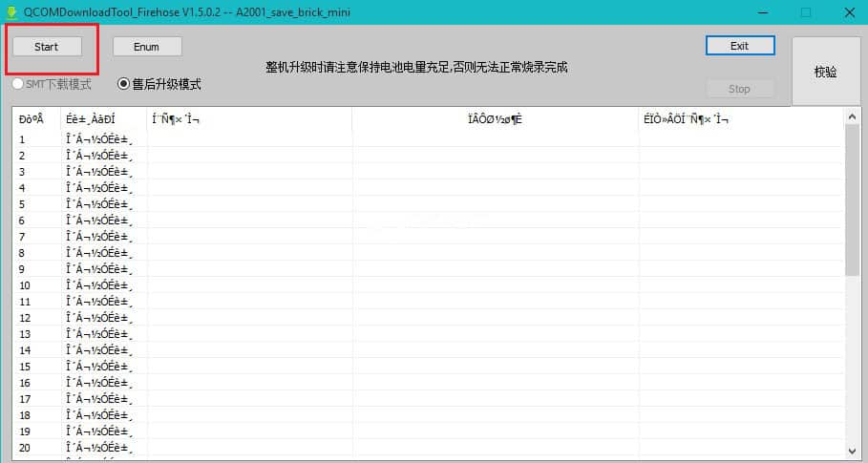The height and width of the screenshot is (463, 868).
Task: Click the scroll down arrow of the list
Action: click(852, 452)
